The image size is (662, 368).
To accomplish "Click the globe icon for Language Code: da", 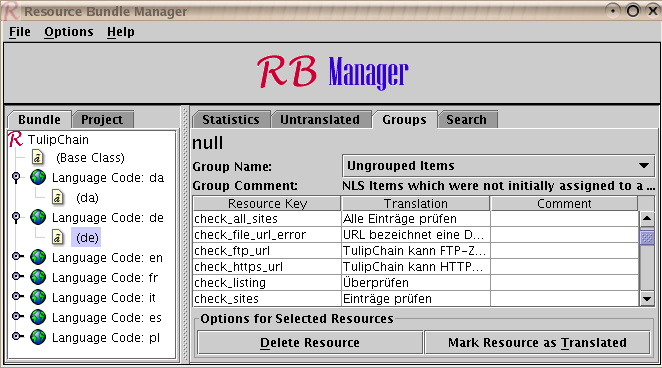I will [38, 177].
